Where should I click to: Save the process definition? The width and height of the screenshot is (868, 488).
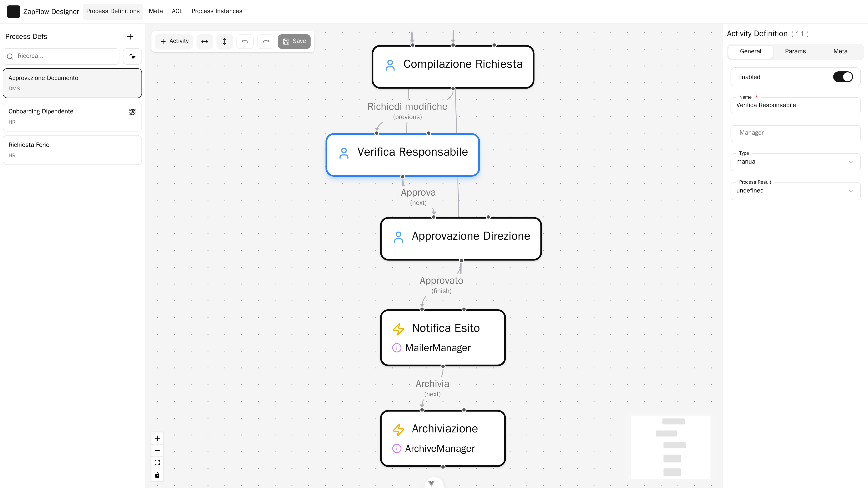pyautogui.click(x=294, y=41)
